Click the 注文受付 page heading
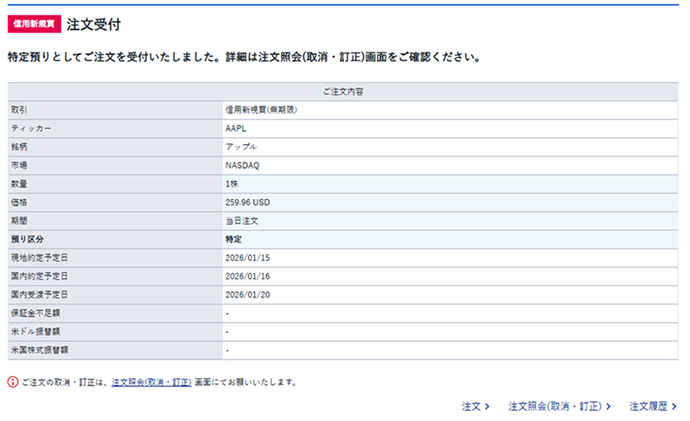690x421 pixels. point(100,23)
